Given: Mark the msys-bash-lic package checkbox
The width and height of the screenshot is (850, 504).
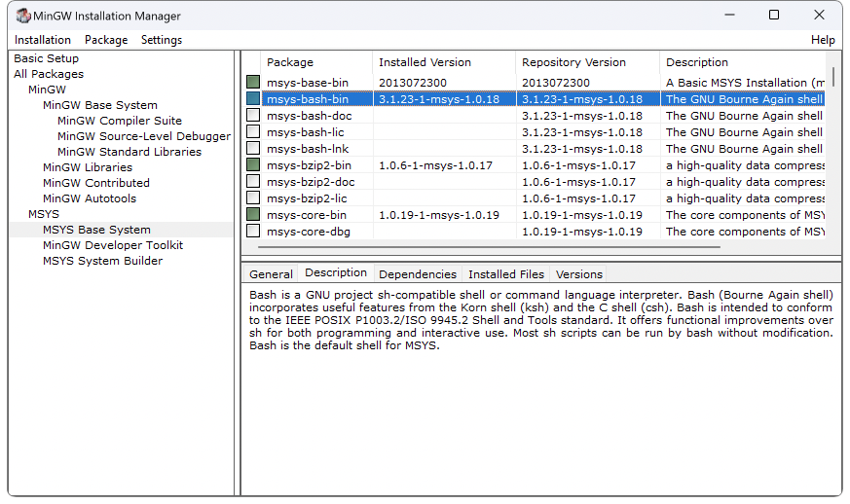Looking at the screenshot, I should pos(253,132).
